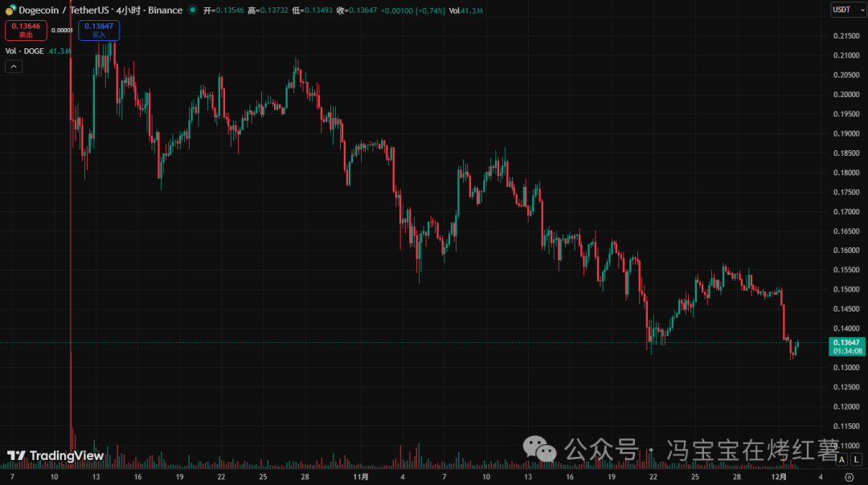868x485 pixels.
Task: Click the blue 0.13647 buy button
Action: click(99, 31)
